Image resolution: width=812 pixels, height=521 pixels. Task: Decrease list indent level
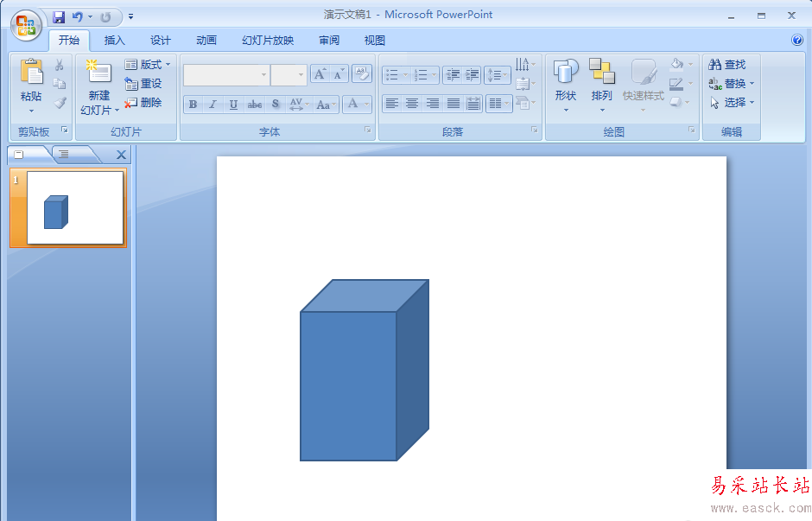tap(453, 76)
